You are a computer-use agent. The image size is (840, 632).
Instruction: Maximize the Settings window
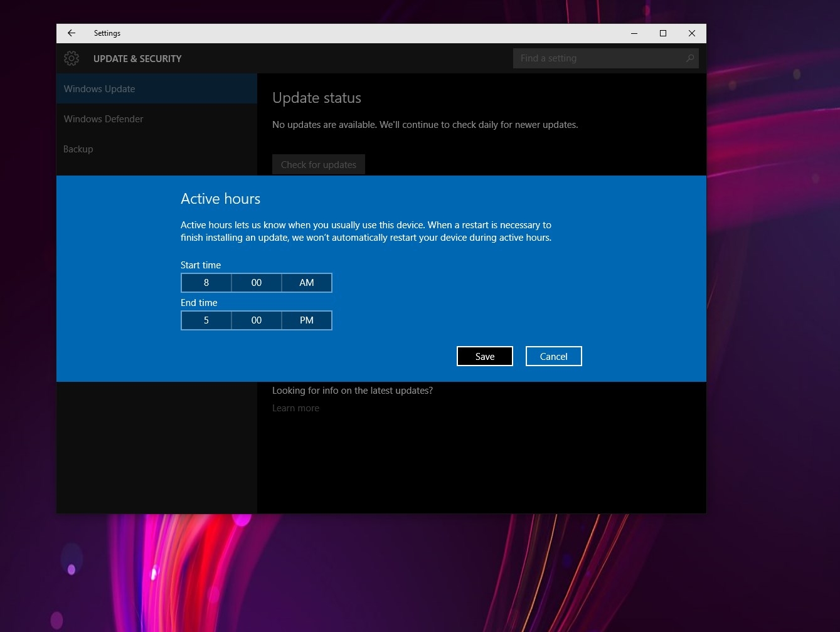coord(663,33)
